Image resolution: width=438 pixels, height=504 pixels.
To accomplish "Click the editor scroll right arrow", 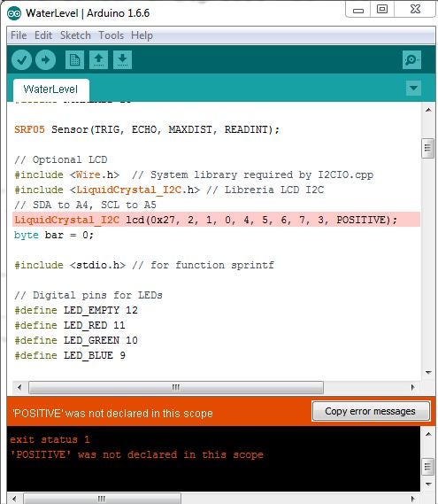I will pos(412,387).
